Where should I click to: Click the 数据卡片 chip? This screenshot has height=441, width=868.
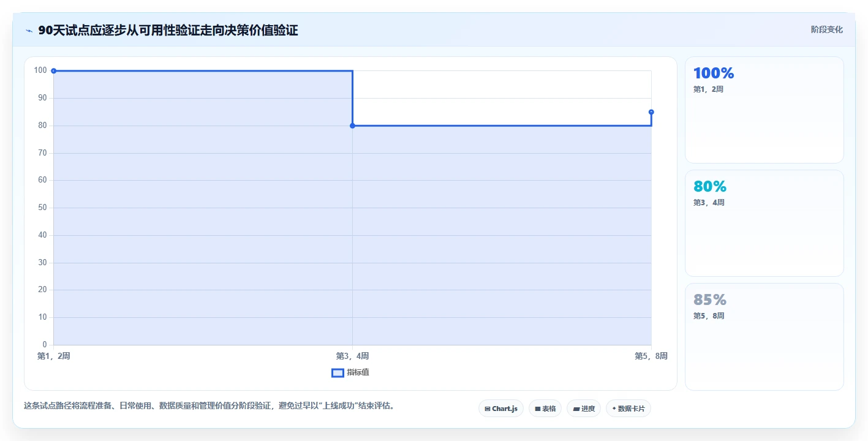tap(628, 409)
